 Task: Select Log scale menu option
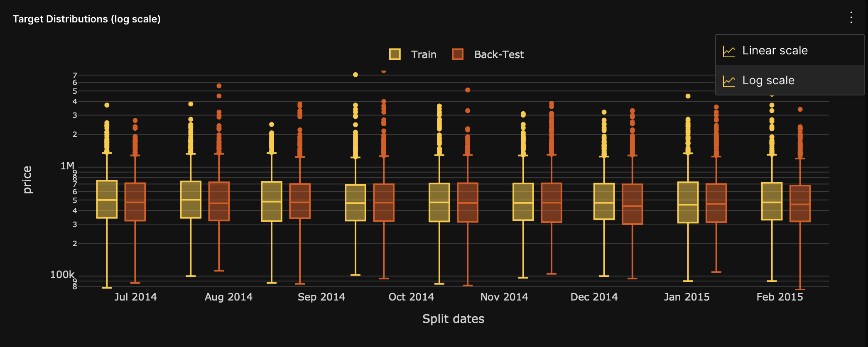[768, 81]
